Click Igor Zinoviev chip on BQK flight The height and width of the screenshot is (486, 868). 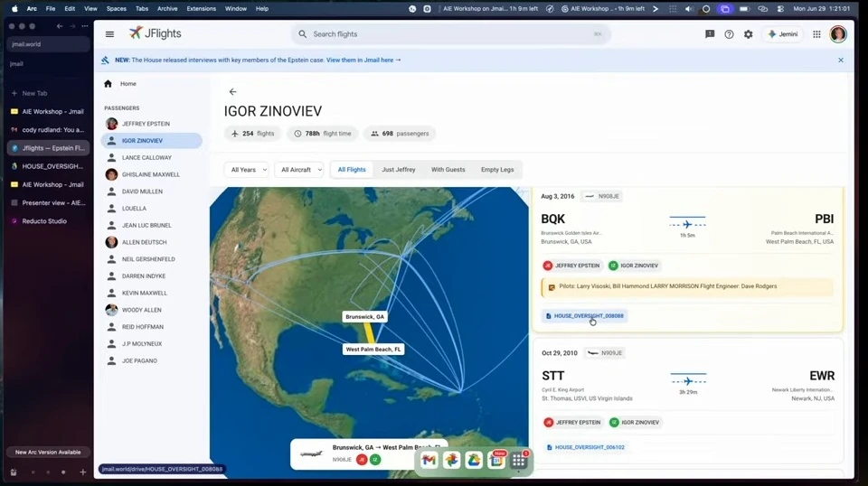pyautogui.click(x=635, y=266)
